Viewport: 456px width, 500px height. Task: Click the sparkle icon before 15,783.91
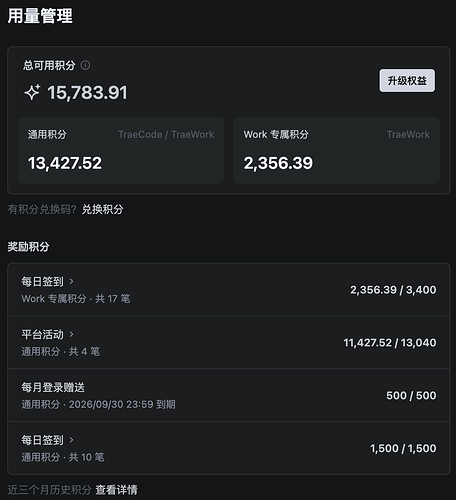coord(32,92)
